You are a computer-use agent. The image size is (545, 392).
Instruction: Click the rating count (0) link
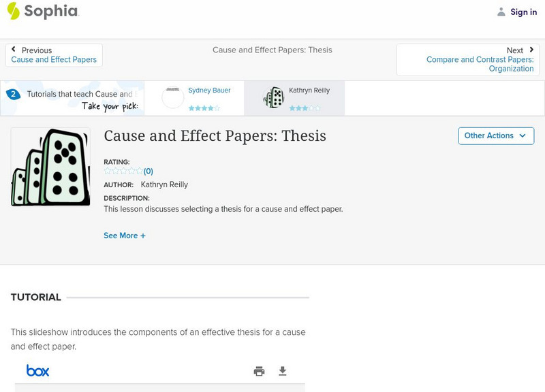(x=149, y=171)
